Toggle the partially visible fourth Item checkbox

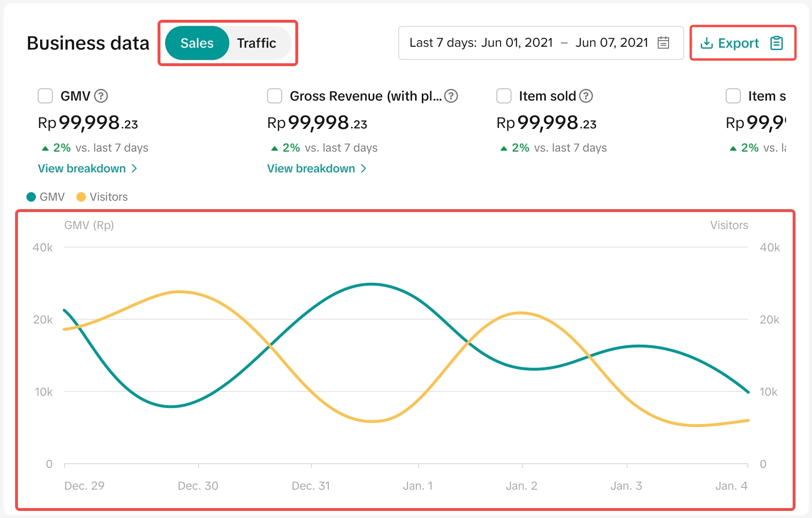(733, 96)
